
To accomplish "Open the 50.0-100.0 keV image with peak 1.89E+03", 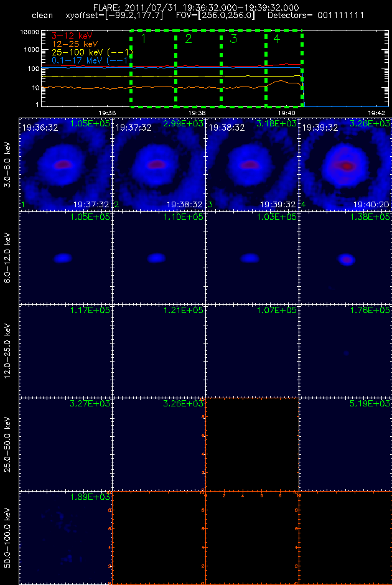I will point(65,538).
